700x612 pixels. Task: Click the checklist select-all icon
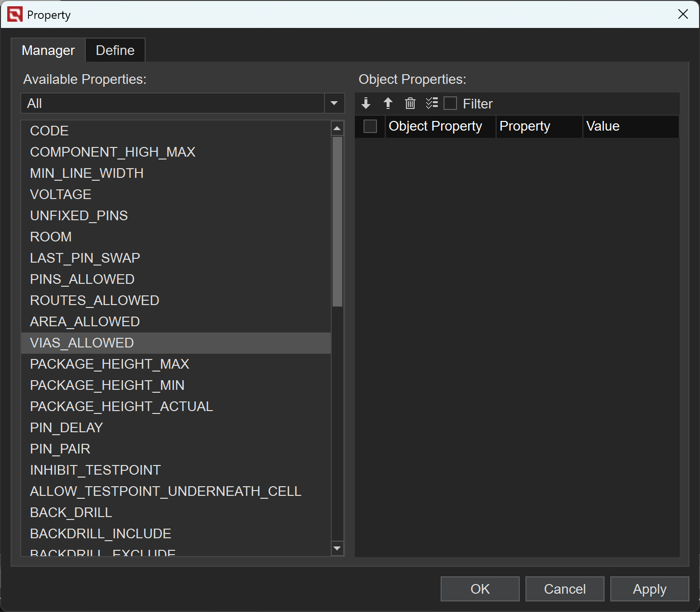click(432, 103)
